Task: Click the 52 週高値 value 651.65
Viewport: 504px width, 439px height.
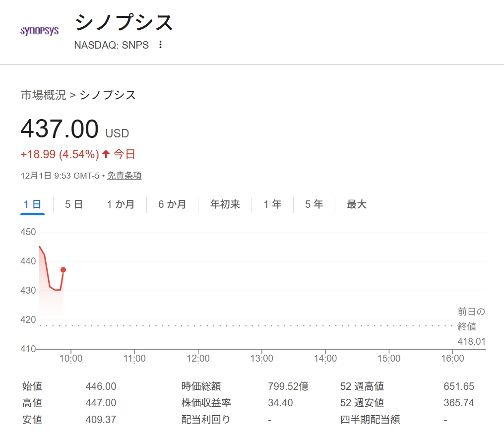Action: tap(459, 386)
